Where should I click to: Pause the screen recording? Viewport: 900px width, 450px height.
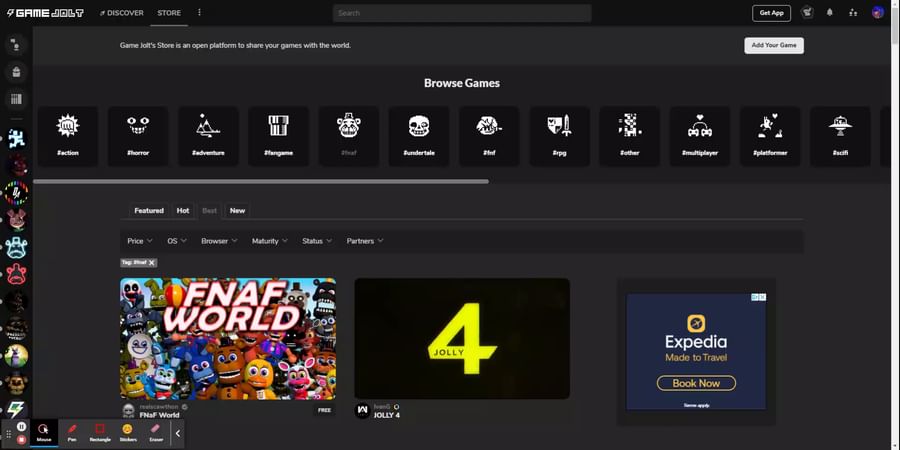tap(21, 426)
